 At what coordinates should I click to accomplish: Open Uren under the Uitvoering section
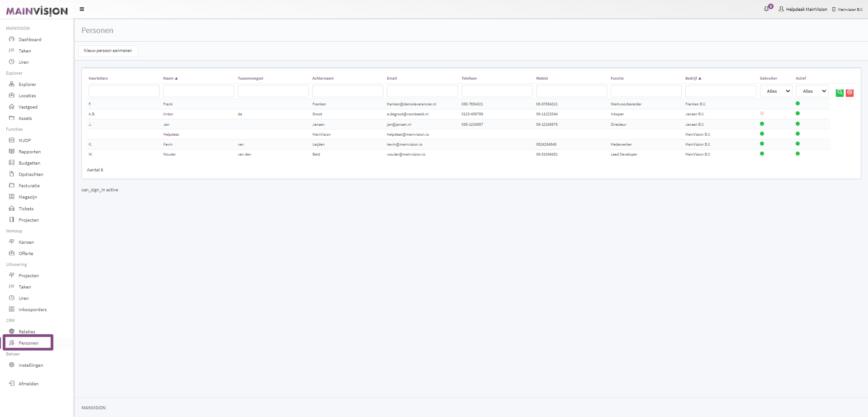click(24, 298)
